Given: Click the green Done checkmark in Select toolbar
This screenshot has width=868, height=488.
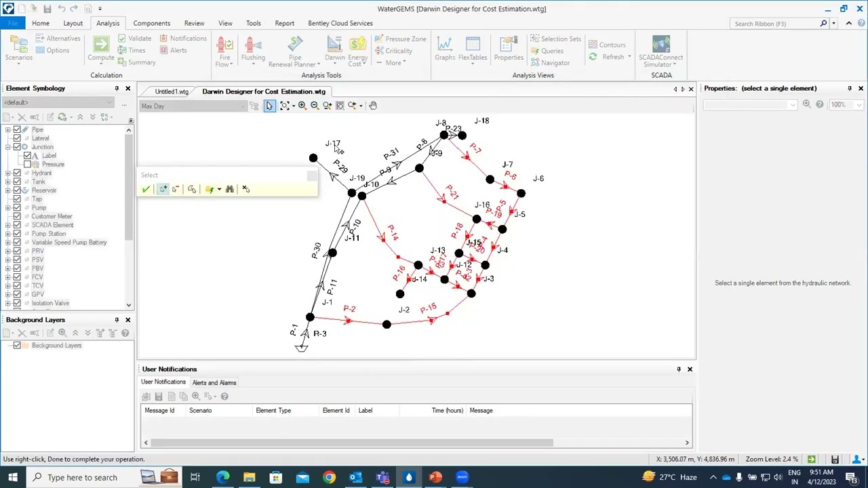Looking at the screenshot, I should point(146,189).
